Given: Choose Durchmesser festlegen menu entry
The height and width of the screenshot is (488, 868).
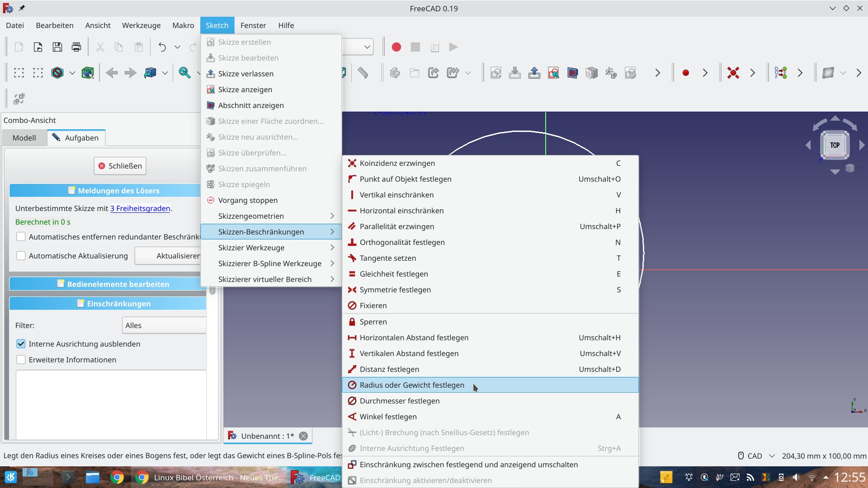Looking at the screenshot, I should pos(491,401).
